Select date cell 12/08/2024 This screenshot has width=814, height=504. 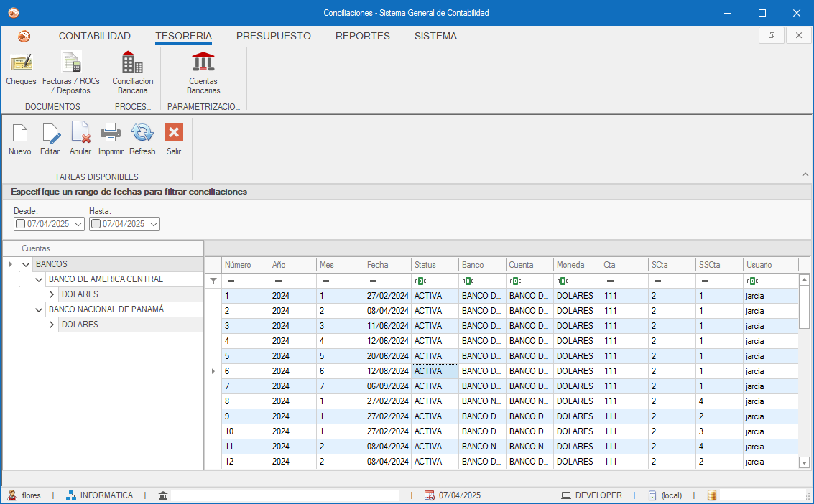[x=387, y=371]
